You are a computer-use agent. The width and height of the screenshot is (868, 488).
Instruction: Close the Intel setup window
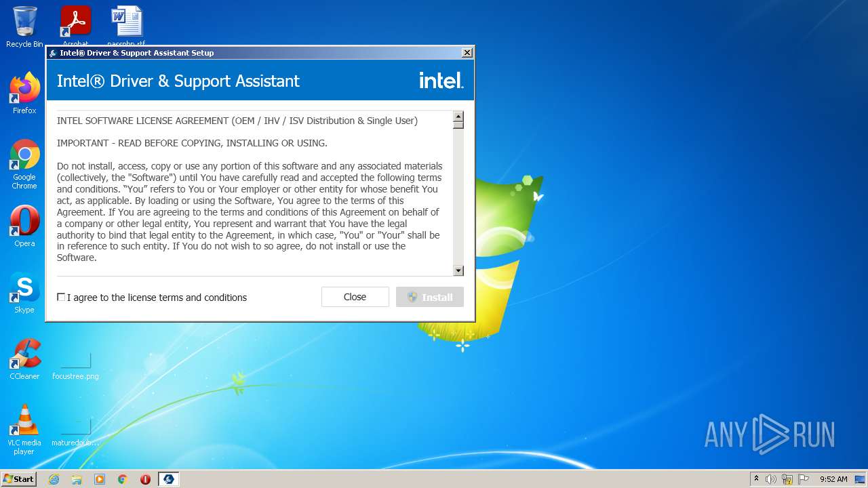click(467, 53)
